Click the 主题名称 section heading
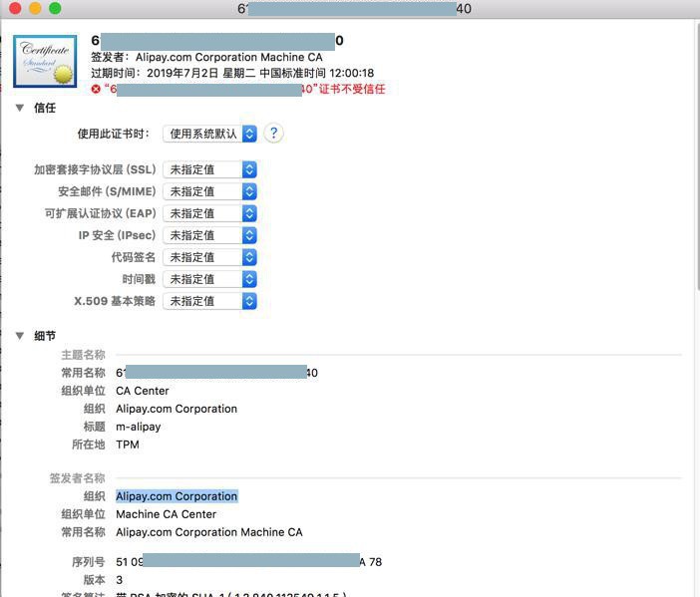Image resolution: width=700 pixels, height=597 pixels. click(83, 355)
